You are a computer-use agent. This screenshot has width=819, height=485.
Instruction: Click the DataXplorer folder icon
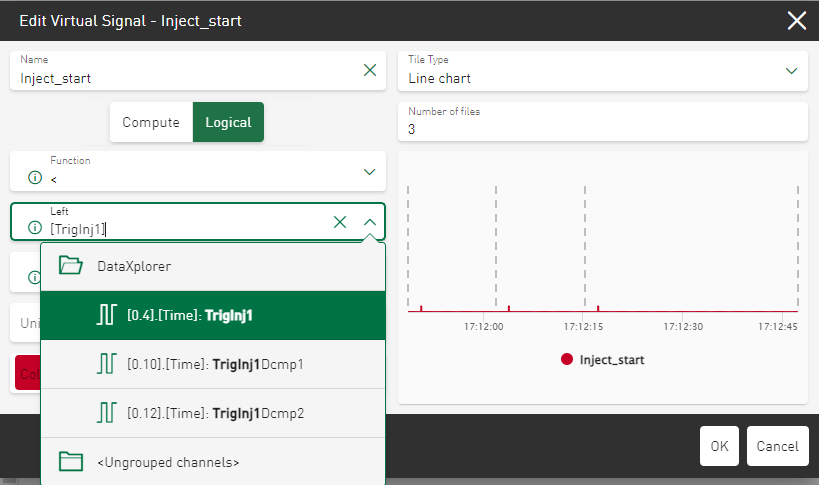click(x=70, y=266)
